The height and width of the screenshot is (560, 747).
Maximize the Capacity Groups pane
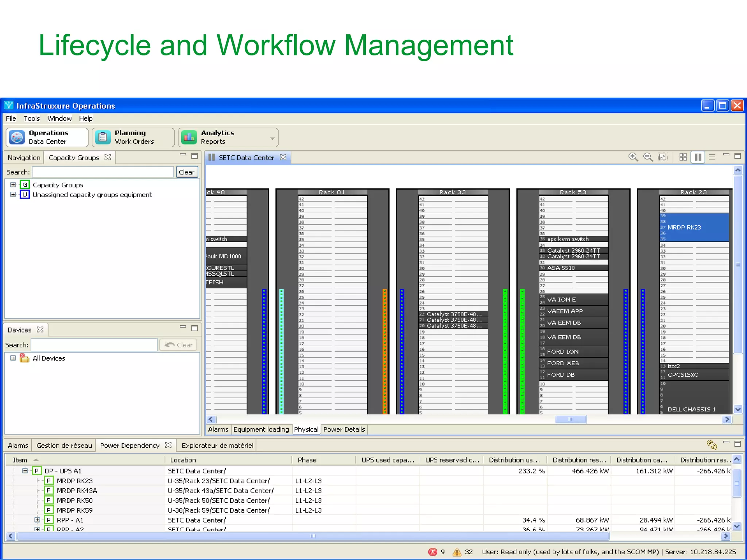tap(194, 156)
